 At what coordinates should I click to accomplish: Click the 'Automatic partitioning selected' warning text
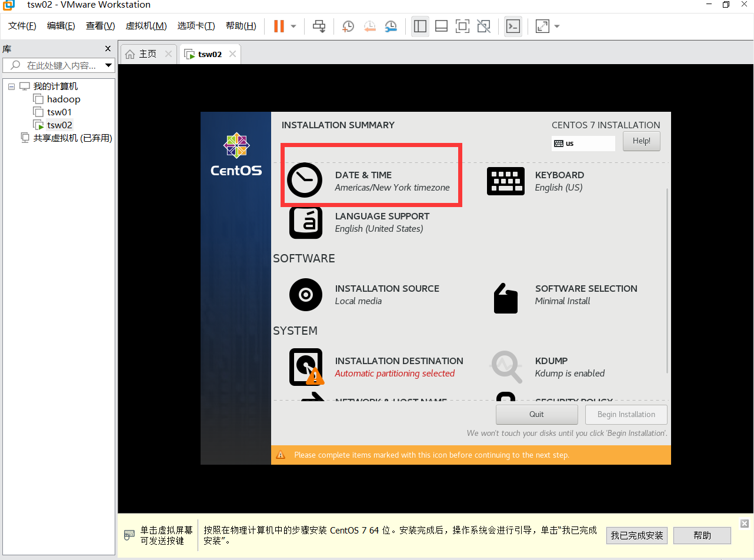395,374
